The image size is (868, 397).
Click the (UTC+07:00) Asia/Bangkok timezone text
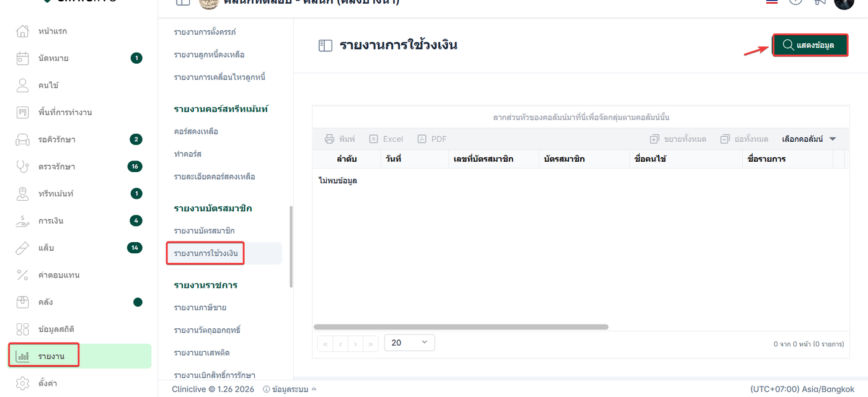pos(802,390)
